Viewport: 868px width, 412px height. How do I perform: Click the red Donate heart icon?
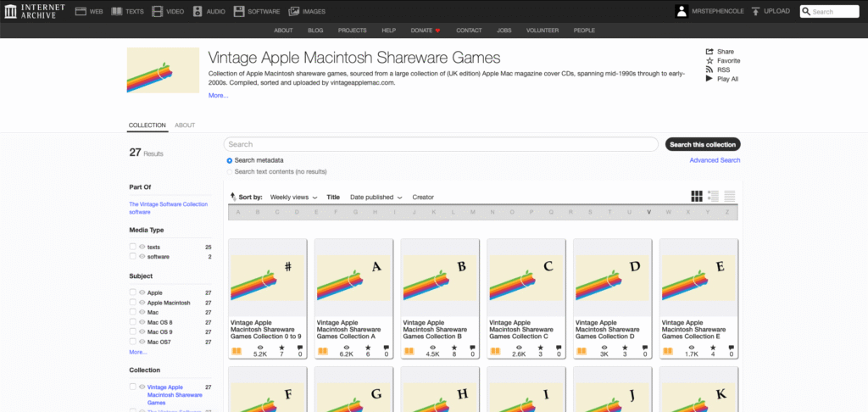437,31
